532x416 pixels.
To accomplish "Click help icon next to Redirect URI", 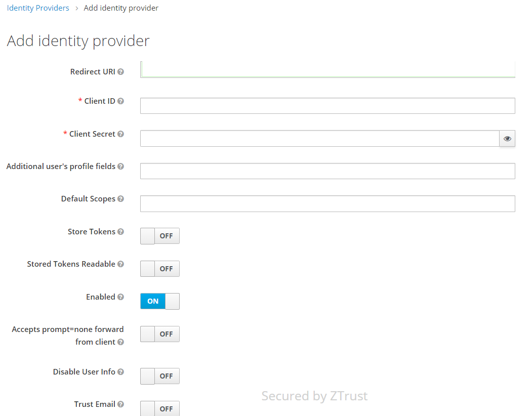I will 120,72.
